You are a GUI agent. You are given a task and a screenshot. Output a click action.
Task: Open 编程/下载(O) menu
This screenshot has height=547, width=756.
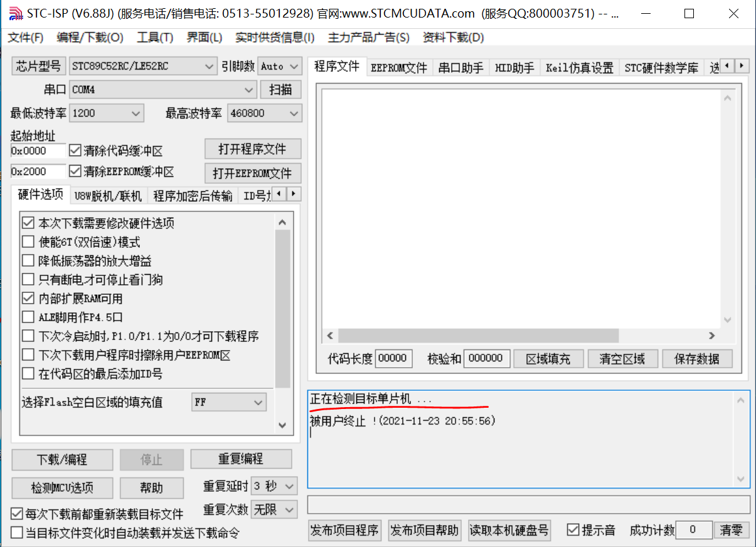[x=90, y=38]
